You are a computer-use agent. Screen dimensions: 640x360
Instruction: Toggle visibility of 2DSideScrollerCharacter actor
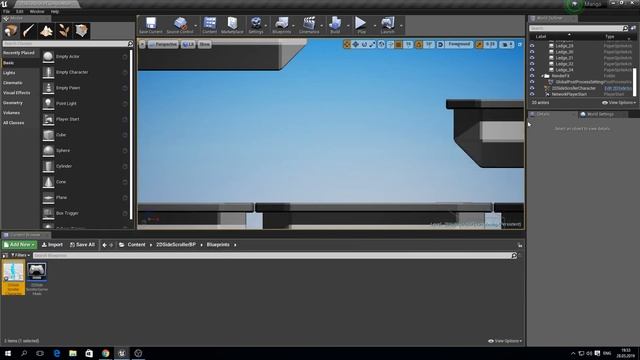[532, 88]
